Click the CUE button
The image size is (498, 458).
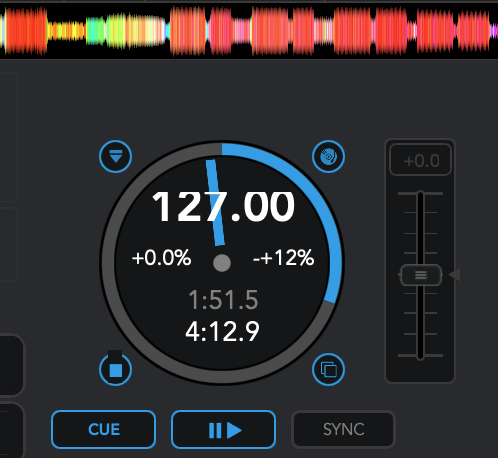(104, 430)
